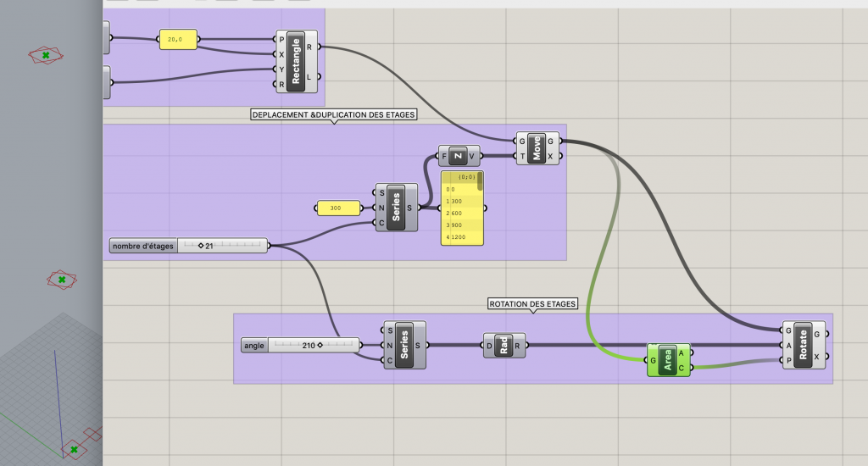868x466 pixels.
Task: Click the top green point marker in viewport
Action: (x=46, y=55)
